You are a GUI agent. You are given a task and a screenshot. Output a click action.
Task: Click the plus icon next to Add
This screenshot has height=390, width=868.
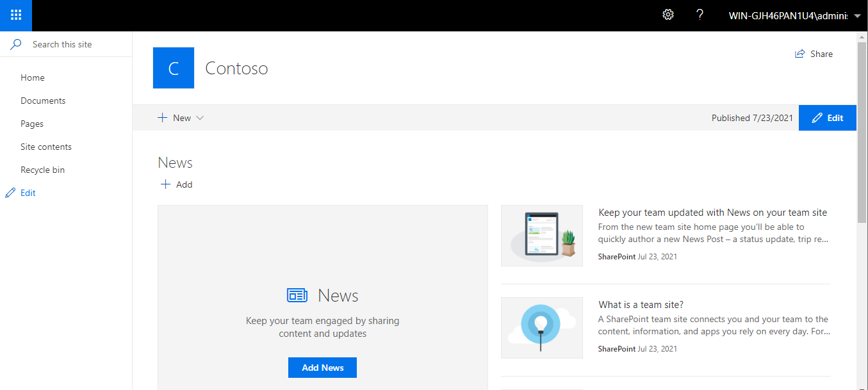click(165, 184)
